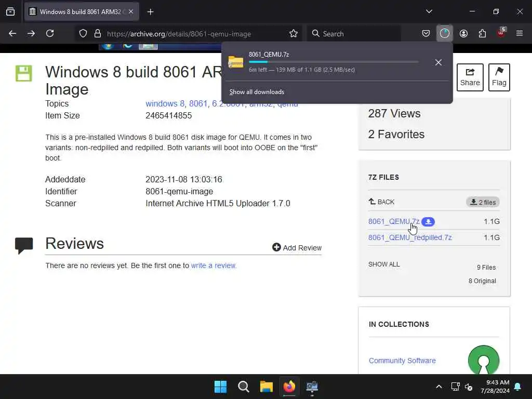The height and width of the screenshot is (399, 532).
Task: Go forward to next page
Action: pyautogui.click(x=31, y=34)
